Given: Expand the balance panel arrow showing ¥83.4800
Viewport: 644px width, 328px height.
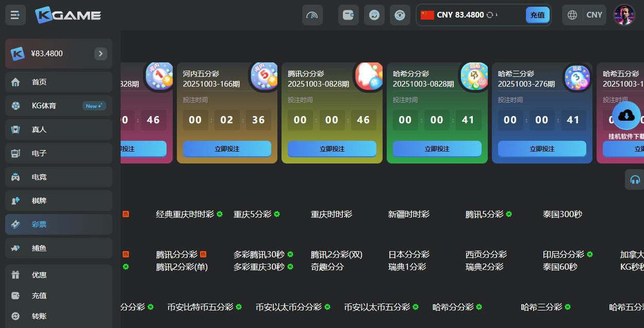Looking at the screenshot, I should 101,53.
